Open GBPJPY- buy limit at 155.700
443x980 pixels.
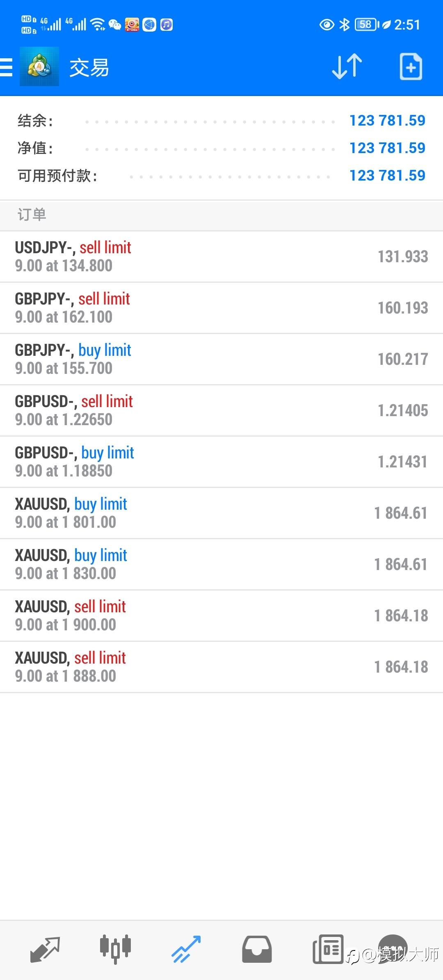click(221, 359)
